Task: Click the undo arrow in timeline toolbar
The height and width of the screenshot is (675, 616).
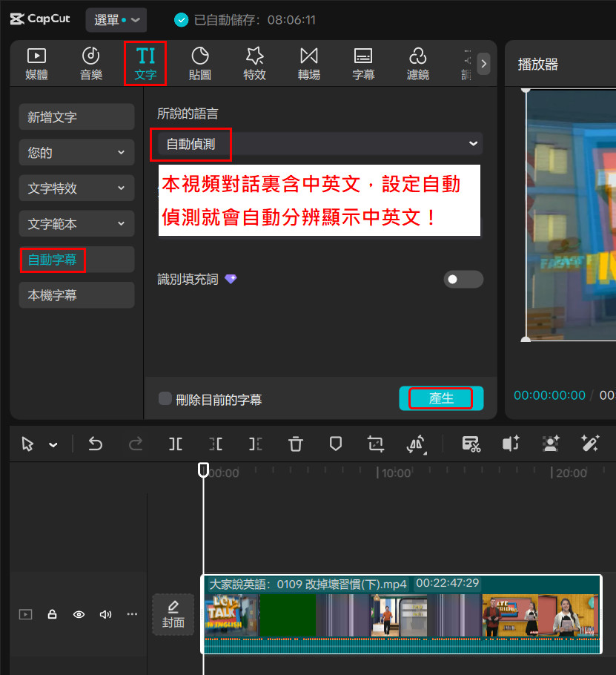Action: (96, 444)
